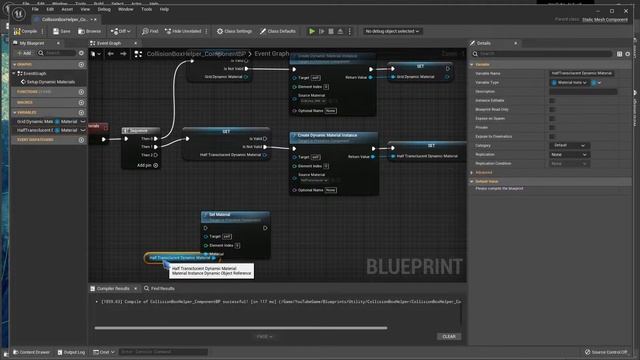The image size is (640, 360).
Task: Expand the Advanced section in Details
Action: coord(472,172)
